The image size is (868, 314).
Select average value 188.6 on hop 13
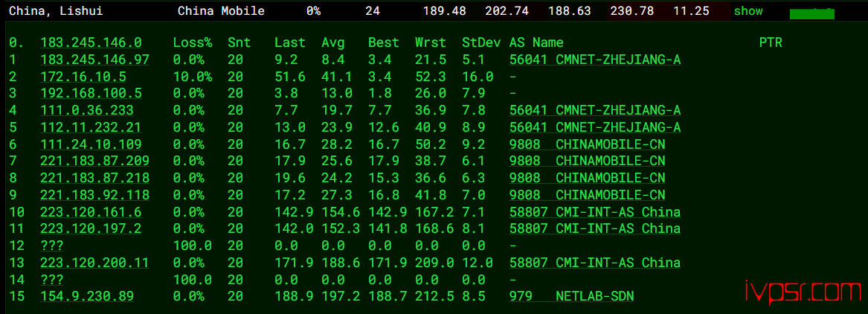pos(341,263)
